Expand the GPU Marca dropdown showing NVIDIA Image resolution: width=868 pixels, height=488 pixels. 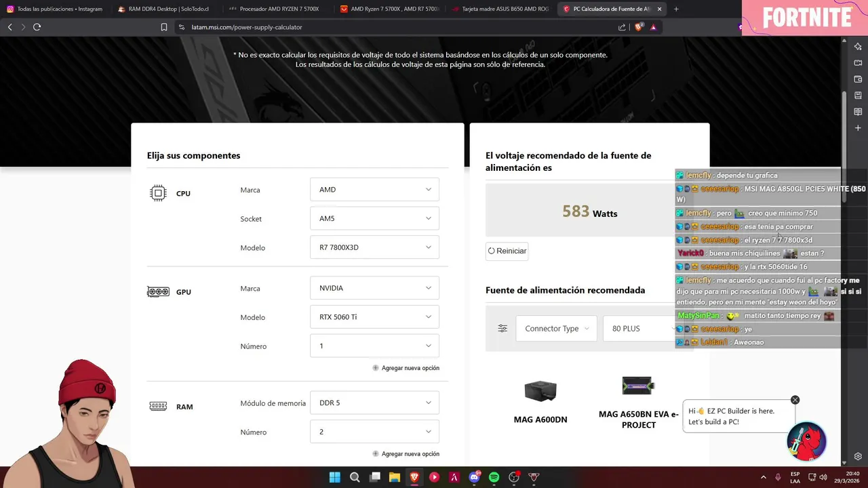point(374,288)
